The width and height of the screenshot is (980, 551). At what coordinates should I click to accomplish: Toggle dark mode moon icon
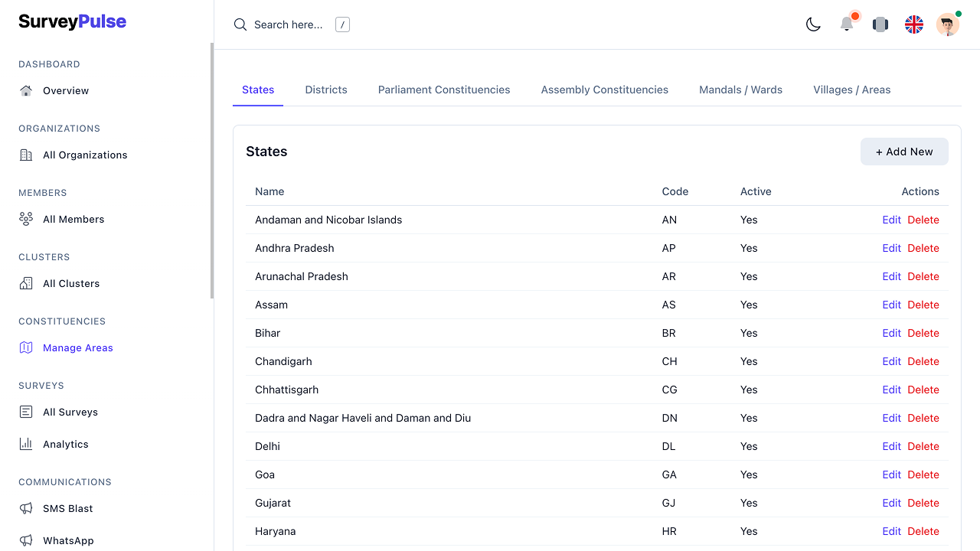(x=813, y=24)
